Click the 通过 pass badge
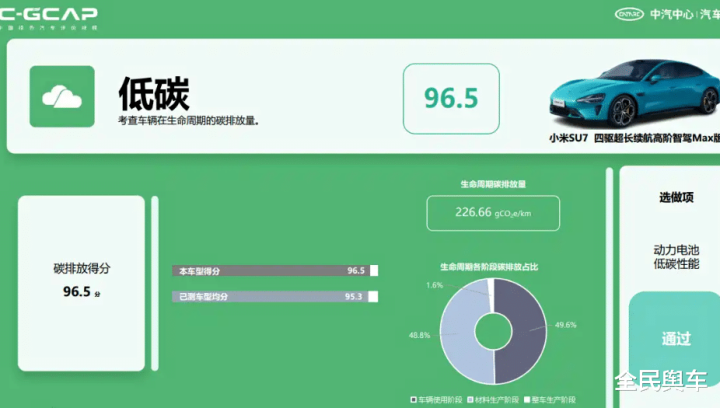The width and height of the screenshot is (720, 408). [676, 339]
